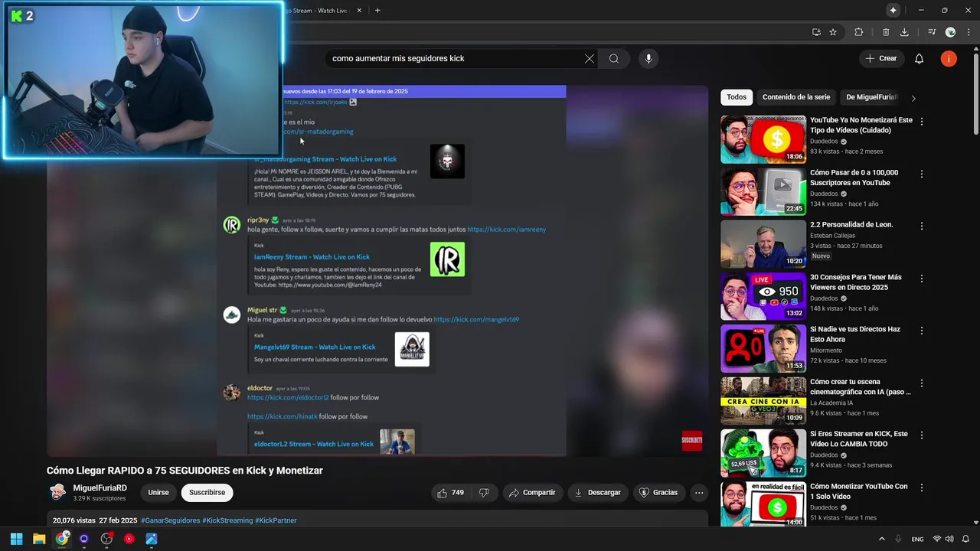Image resolution: width=980 pixels, height=551 pixels.
Task: Open Cómo Monetizar YouTube Con 1 Solo Vídeo
Action: pyautogui.click(x=859, y=491)
